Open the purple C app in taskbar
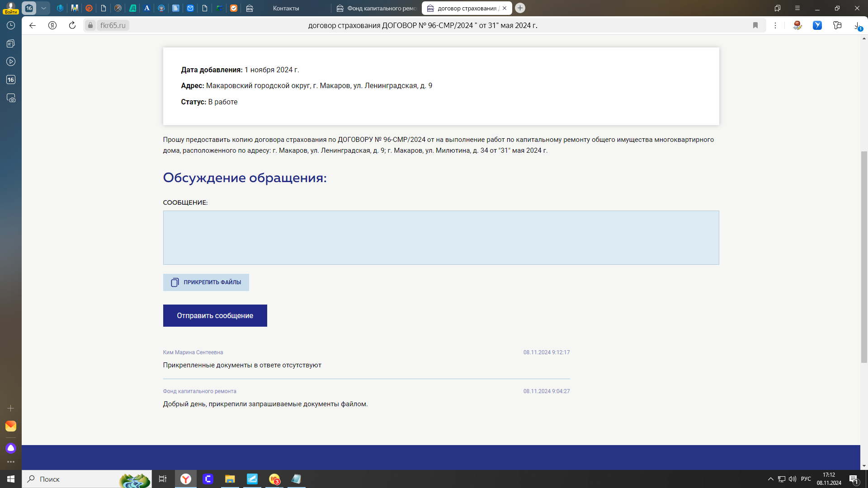Screen dimensions: 868x488 coord(208,479)
